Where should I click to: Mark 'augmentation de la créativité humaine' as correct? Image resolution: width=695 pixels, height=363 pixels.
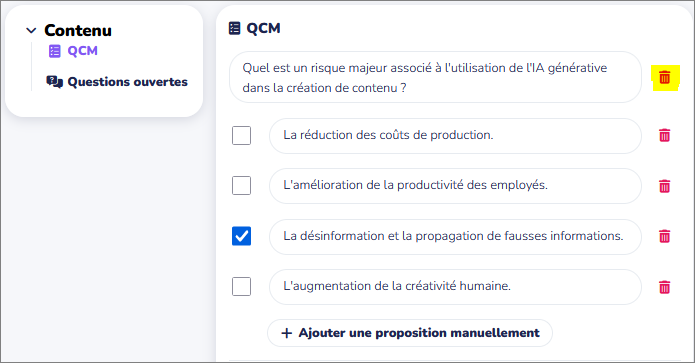[x=242, y=286]
